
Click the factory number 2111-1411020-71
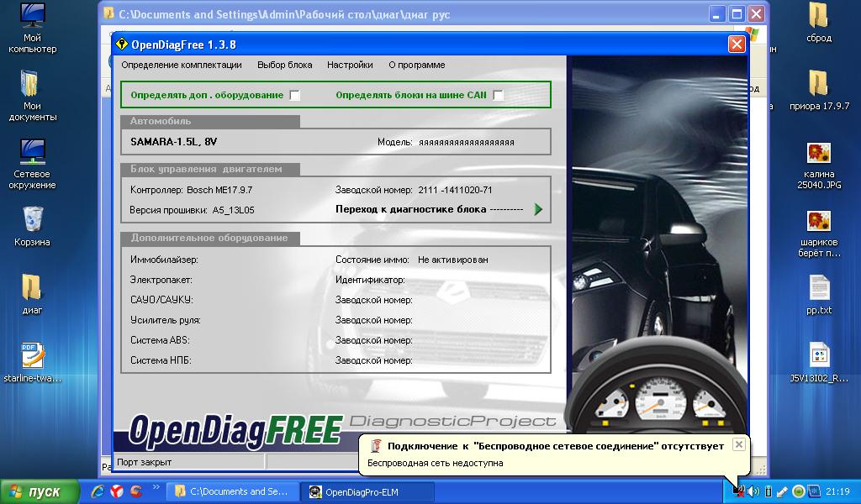pos(455,191)
